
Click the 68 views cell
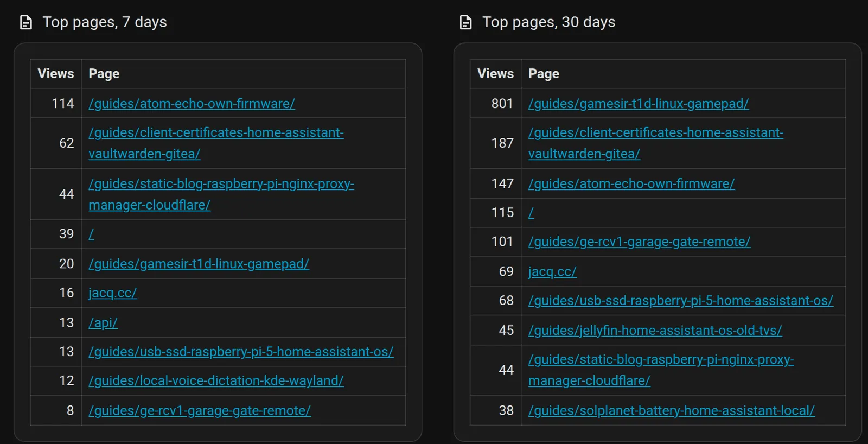[x=495, y=301]
